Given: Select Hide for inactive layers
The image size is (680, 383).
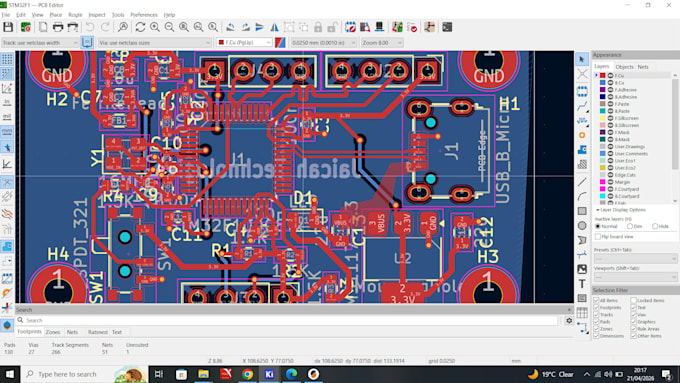Looking at the screenshot, I should (x=655, y=226).
